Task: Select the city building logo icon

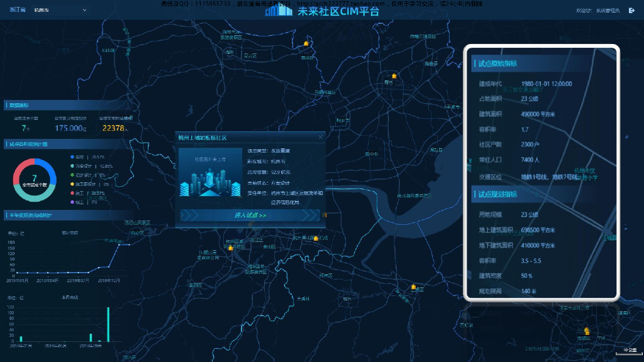Action: [279, 11]
